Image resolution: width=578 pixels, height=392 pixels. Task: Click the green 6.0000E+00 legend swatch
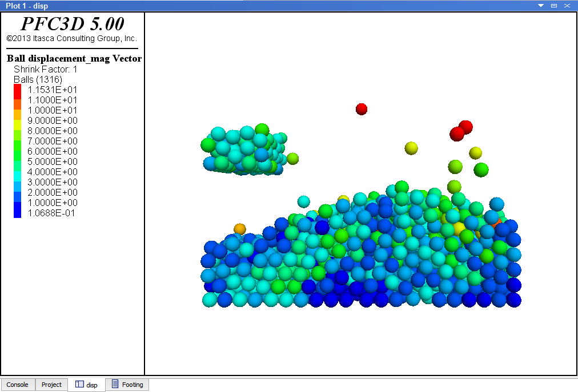[x=18, y=151]
